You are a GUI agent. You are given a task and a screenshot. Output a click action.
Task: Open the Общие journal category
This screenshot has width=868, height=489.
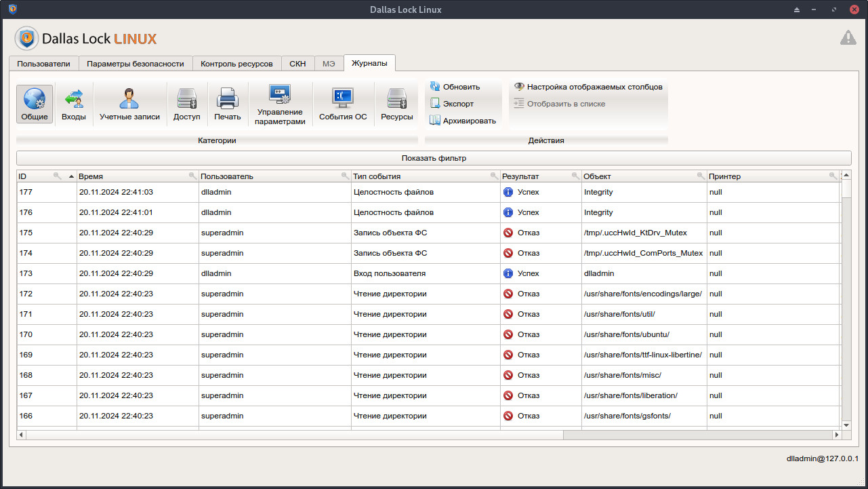pos(34,103)
